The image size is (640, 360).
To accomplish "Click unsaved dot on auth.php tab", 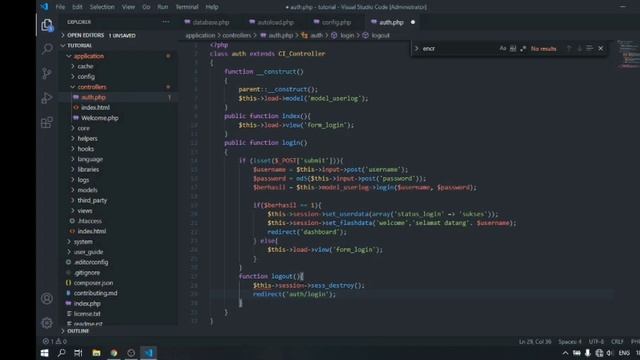I will click(x=413, y=22).
